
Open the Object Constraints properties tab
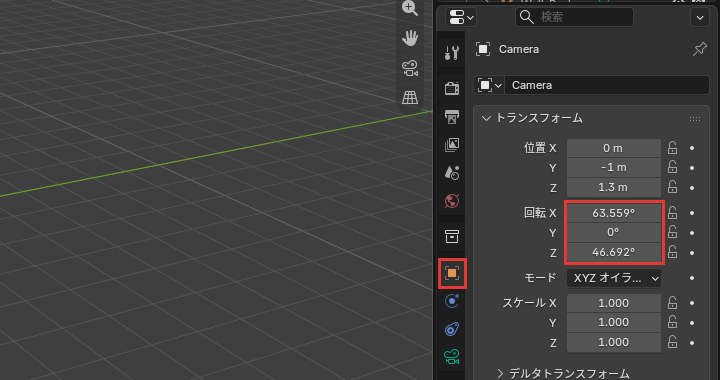click(x=452, y=329)
